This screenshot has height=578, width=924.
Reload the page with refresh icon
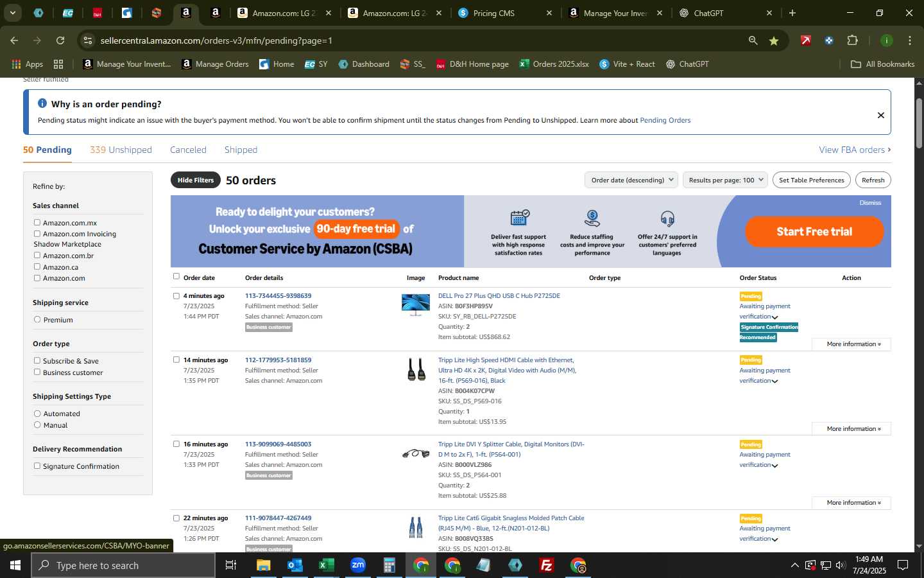point(60,40)
